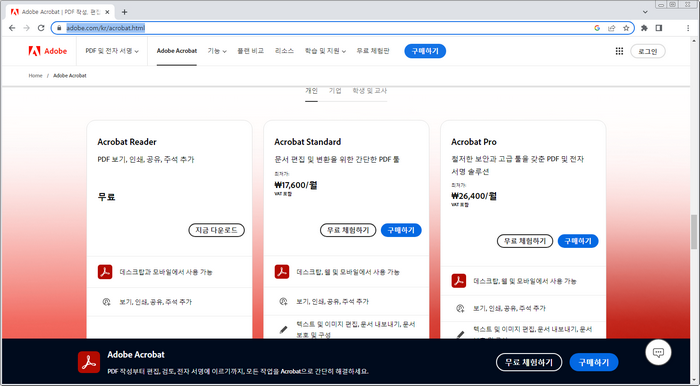This screenshot has height=386, width=700.
Task: Click the forward navigation arrow
Action: [x=26, y=28]
